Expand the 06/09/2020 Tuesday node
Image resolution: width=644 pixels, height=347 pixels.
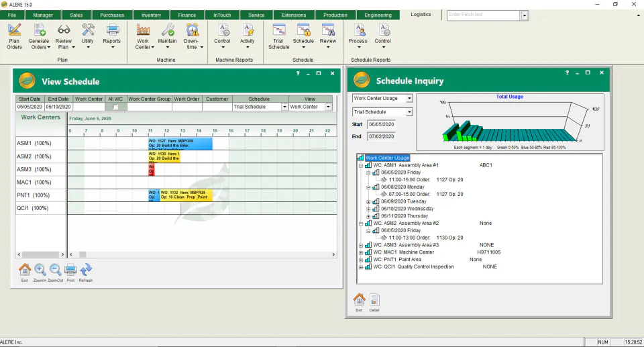(x=368, y=202)
